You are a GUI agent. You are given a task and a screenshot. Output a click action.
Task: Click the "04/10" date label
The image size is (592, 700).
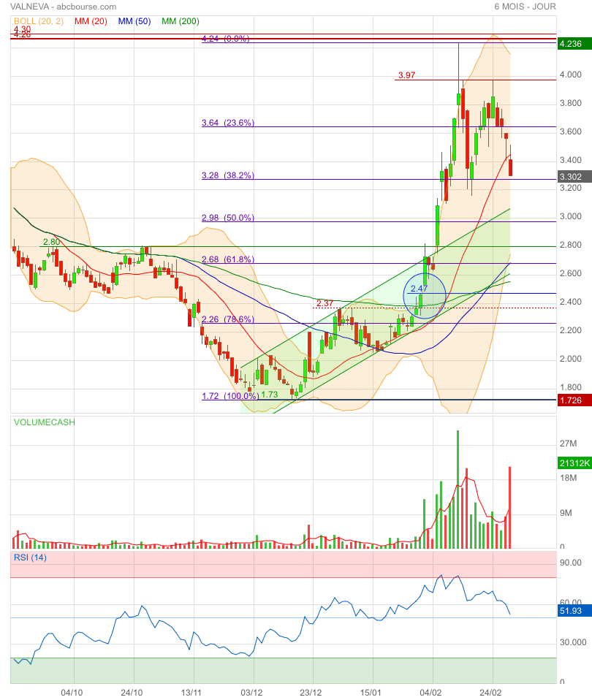[72, 693]
